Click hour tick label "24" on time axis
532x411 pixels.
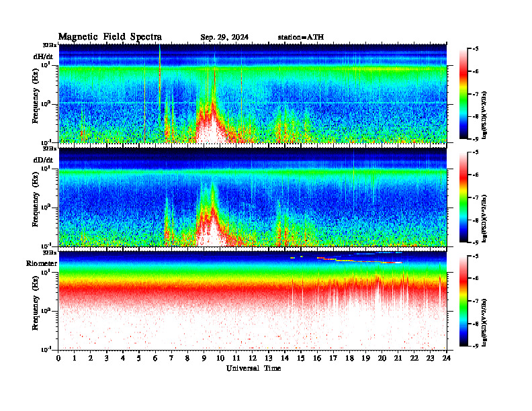[447, 358]
